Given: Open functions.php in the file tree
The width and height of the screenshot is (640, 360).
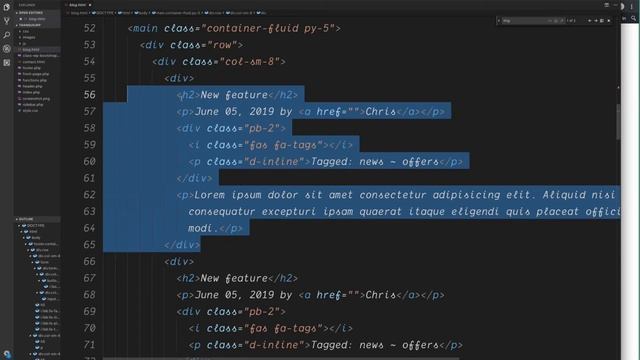Looking at the screenshot, I should (x=34, y=80).
